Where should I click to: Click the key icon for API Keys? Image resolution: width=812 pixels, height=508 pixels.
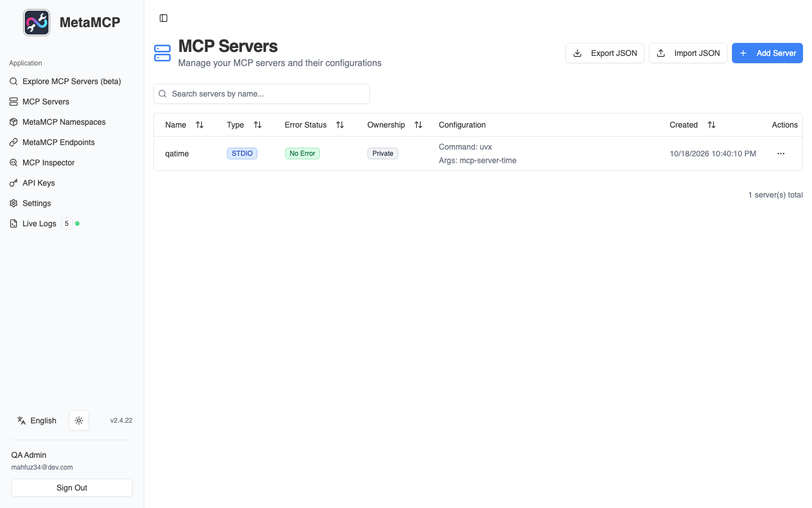(14, 183)
